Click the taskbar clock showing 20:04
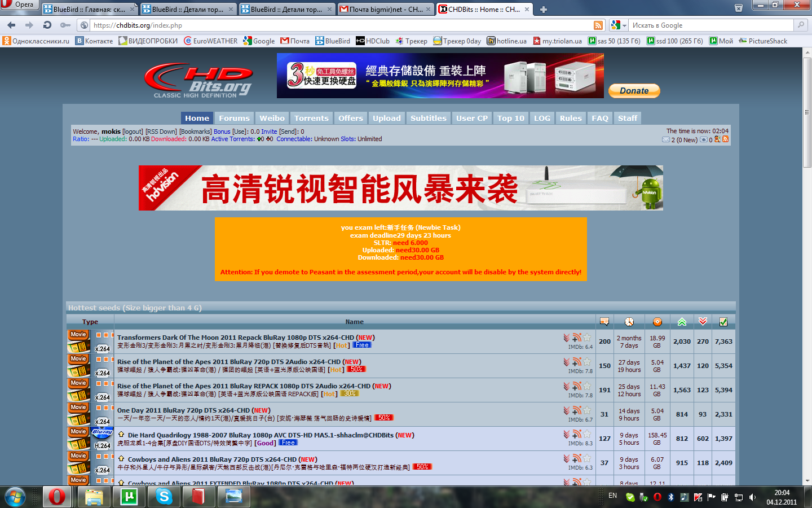 [782, 497]
